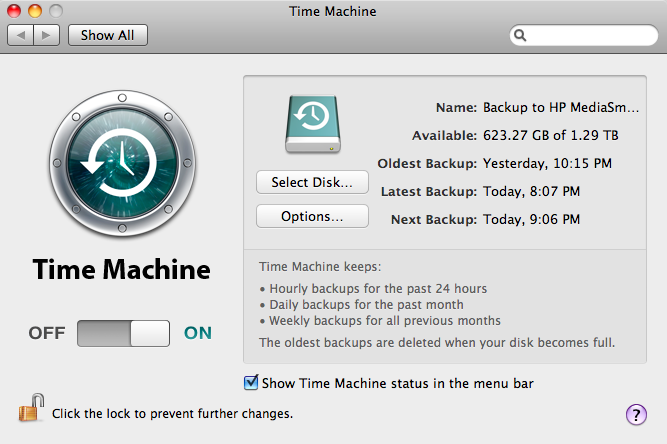Click the Show All button
Screen dimensions: 667x444
108,35
